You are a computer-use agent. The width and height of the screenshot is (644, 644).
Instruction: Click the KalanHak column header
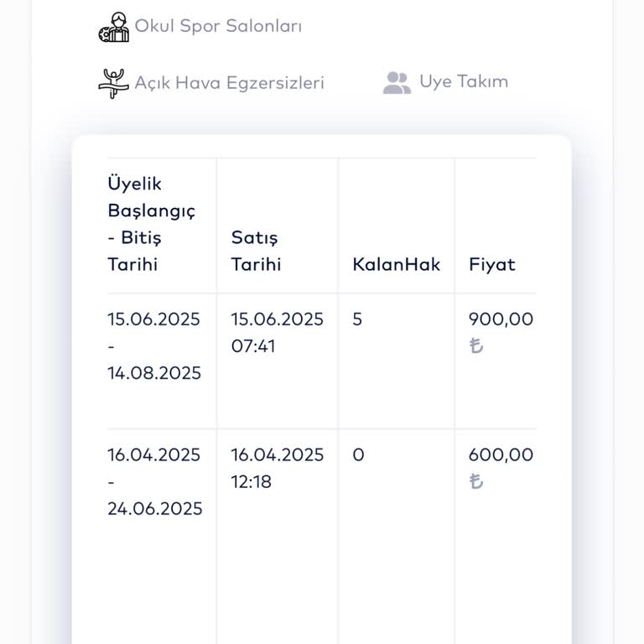(396, 264)
